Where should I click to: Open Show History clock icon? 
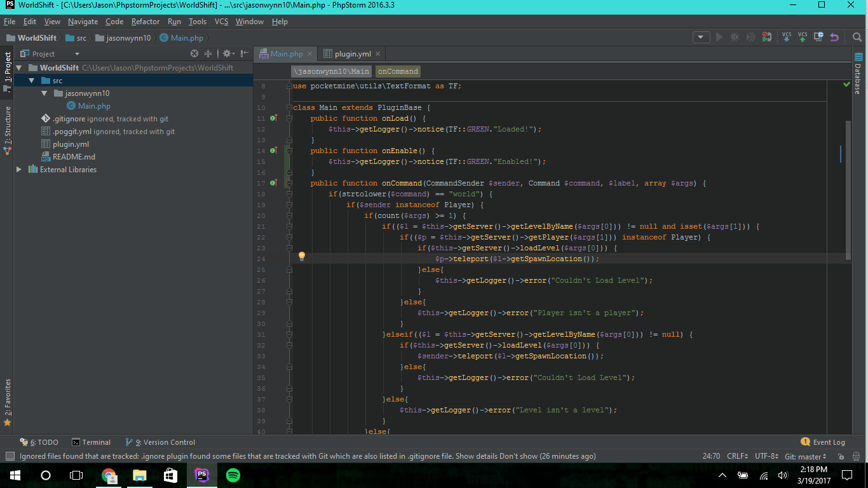tap(818, 37)
